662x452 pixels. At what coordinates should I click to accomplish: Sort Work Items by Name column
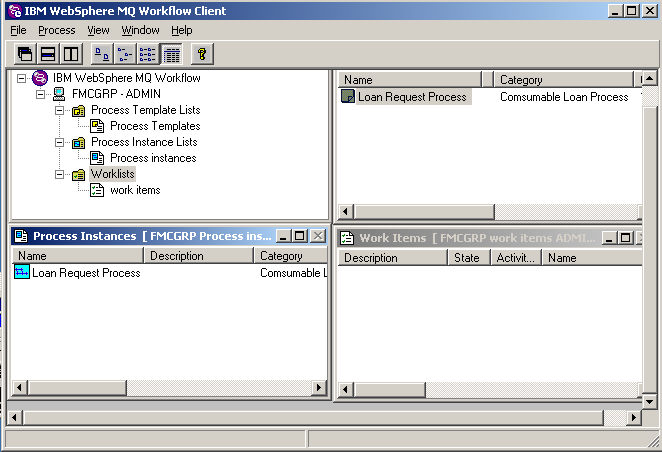pos(592,258)
